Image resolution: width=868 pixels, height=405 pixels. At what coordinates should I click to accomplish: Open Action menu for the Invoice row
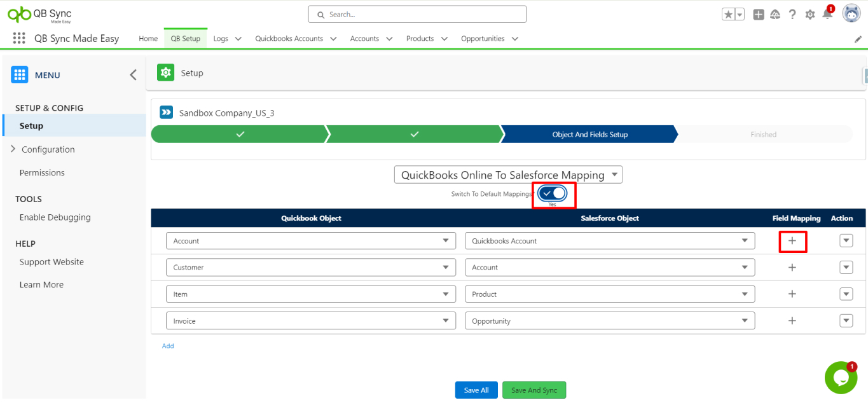pyautogui.click(x=846, y=321)
